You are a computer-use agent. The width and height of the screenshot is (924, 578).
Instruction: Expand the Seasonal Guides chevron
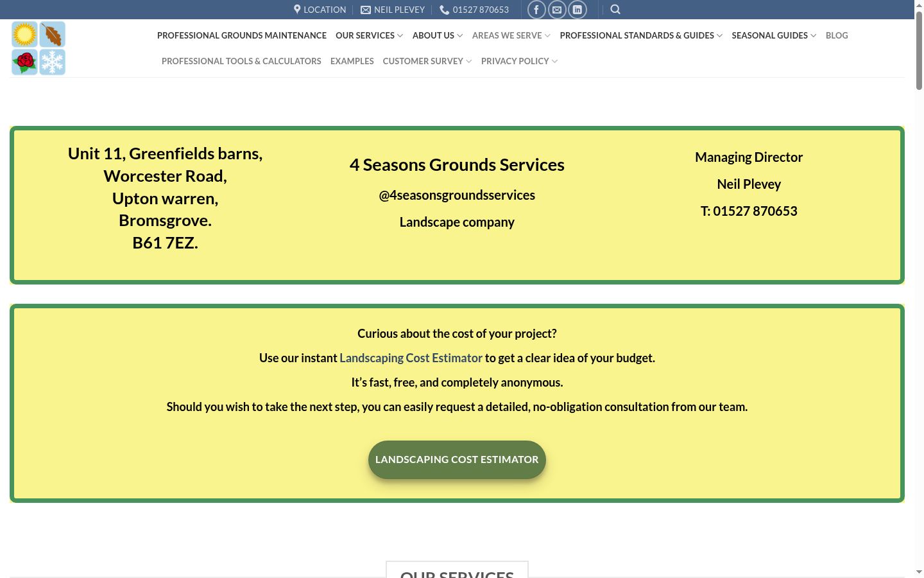(x=813, y=36)
